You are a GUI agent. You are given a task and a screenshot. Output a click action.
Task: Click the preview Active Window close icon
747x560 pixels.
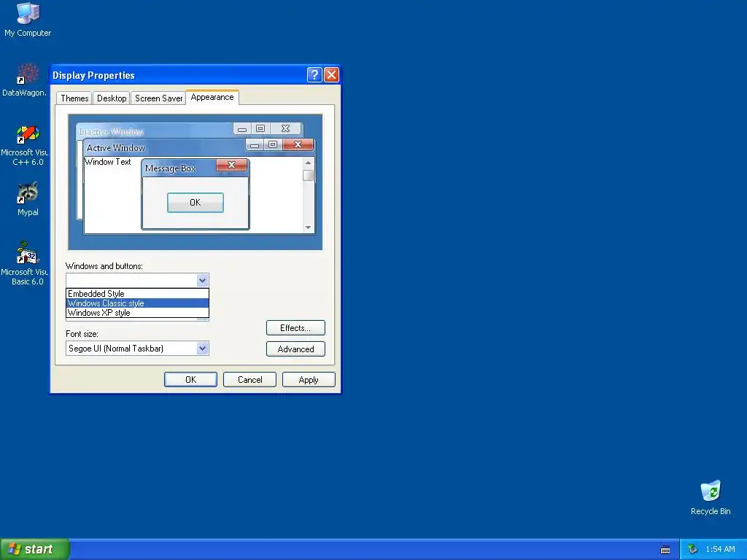coord(298,144)
